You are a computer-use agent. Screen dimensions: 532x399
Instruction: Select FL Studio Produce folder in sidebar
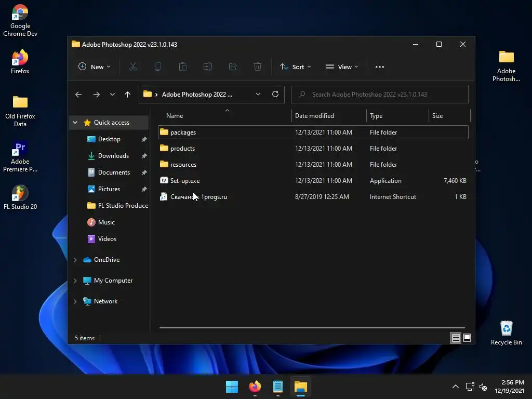pyautogui.click(x=118, y=206)
